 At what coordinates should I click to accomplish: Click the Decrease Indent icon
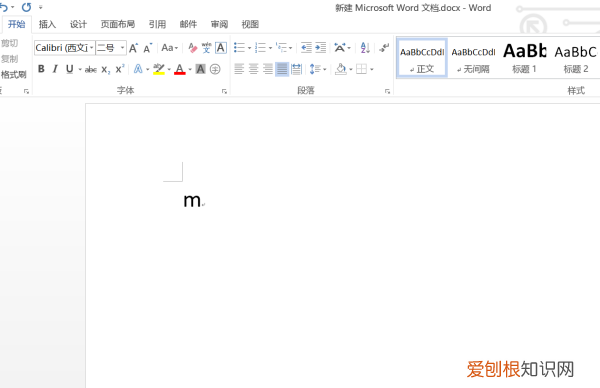(x=306, y=47)
